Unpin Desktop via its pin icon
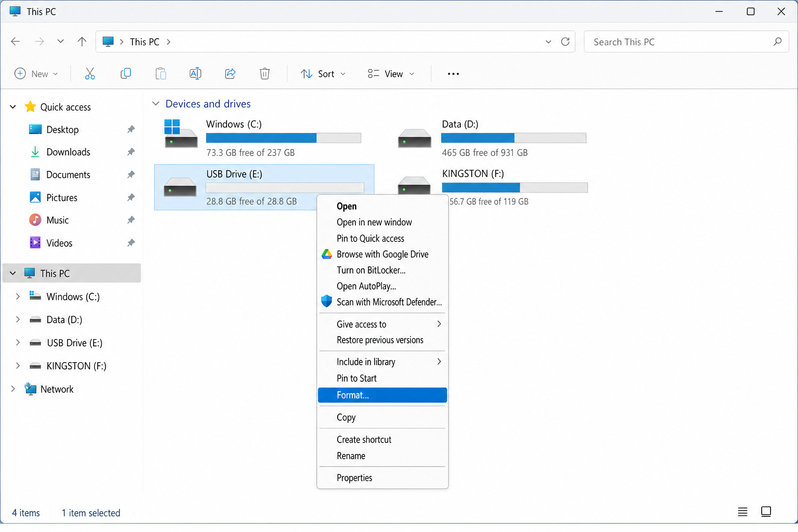Screen dimensions: 798x532 click(131, 129)
